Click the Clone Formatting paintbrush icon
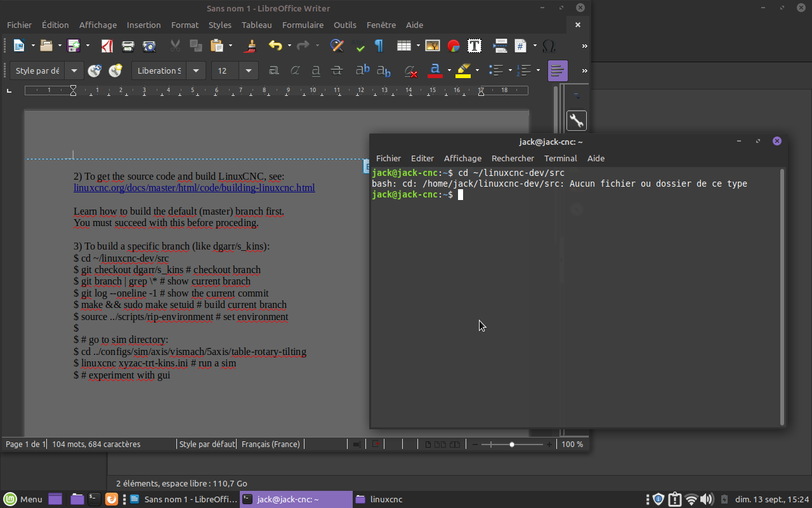 pos(251,46)
